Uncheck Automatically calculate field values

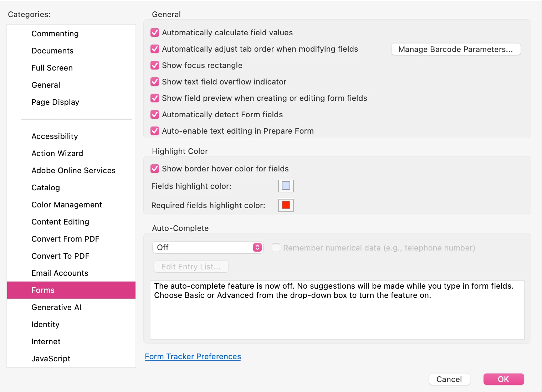[155, 33]
